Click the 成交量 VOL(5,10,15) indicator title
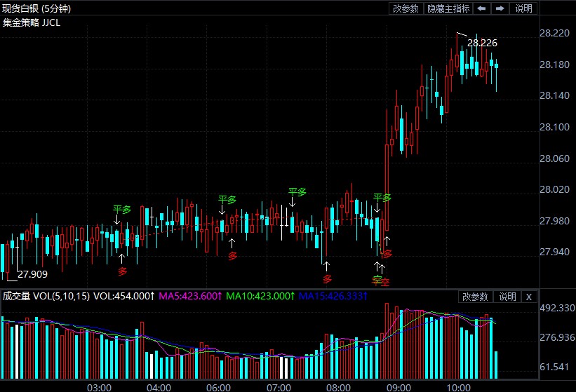Image resolution: width=576 pixels, height=392 pixels. [x=46, y=296]
